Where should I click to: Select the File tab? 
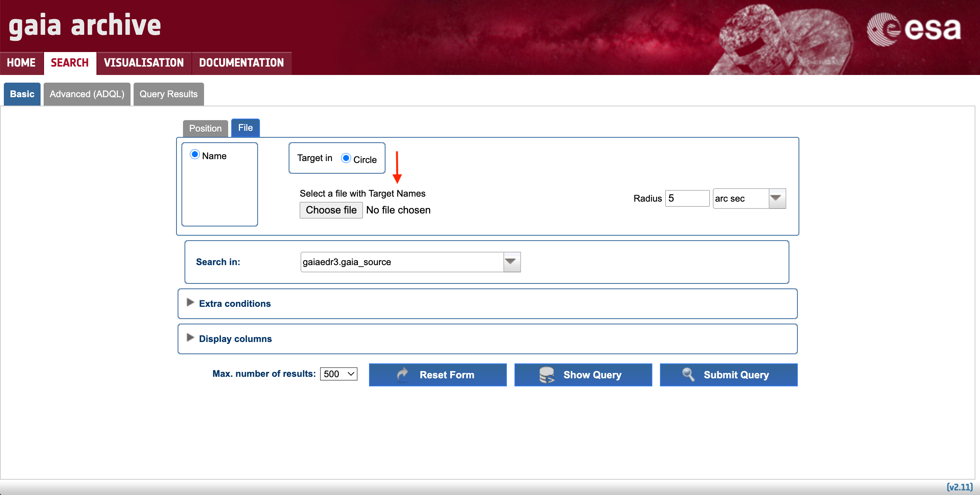pos(245,128)
